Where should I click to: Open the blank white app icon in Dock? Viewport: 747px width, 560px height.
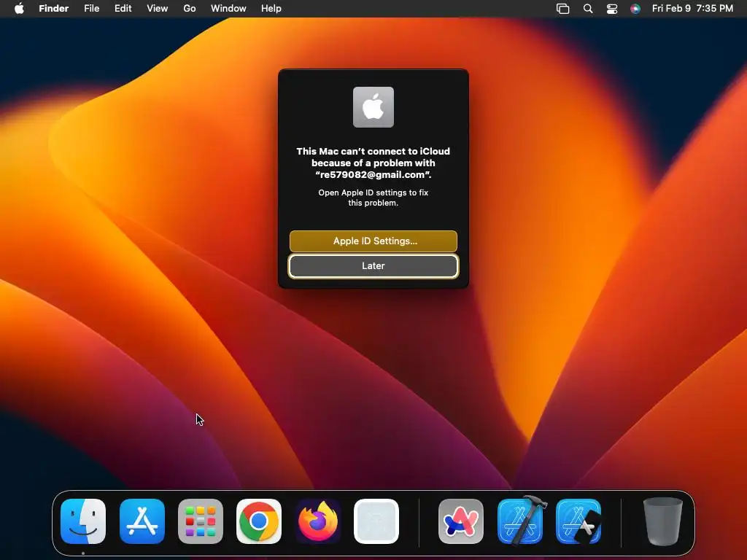click(376, 521)
